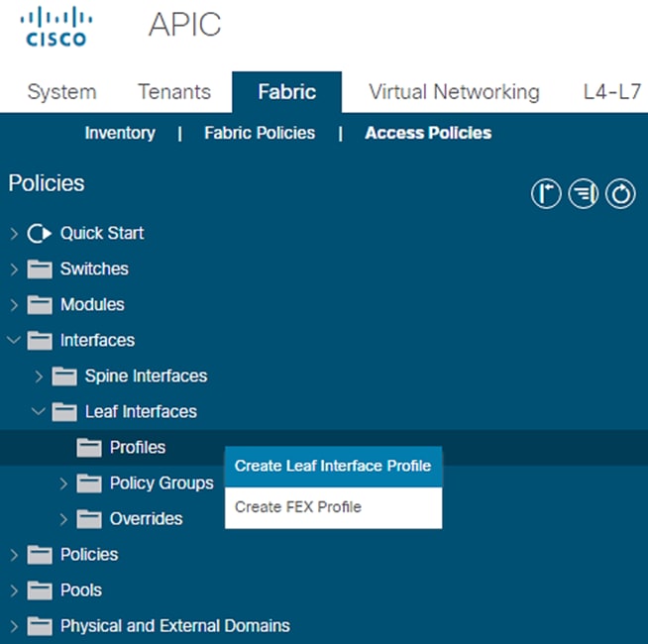Open the Virtual Networking tab
648x644 pixels.
454,93
